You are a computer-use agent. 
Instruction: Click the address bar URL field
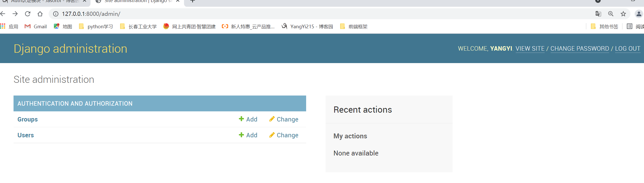click(x=312, y=14)
